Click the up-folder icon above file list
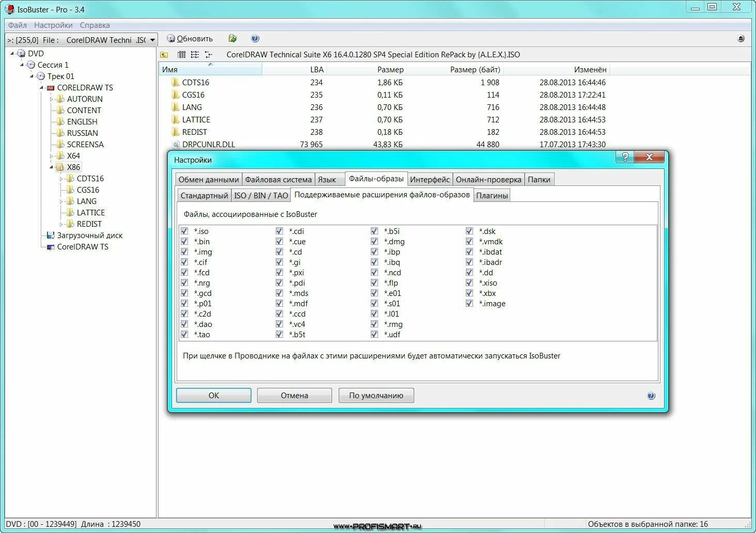 (164, 55)
